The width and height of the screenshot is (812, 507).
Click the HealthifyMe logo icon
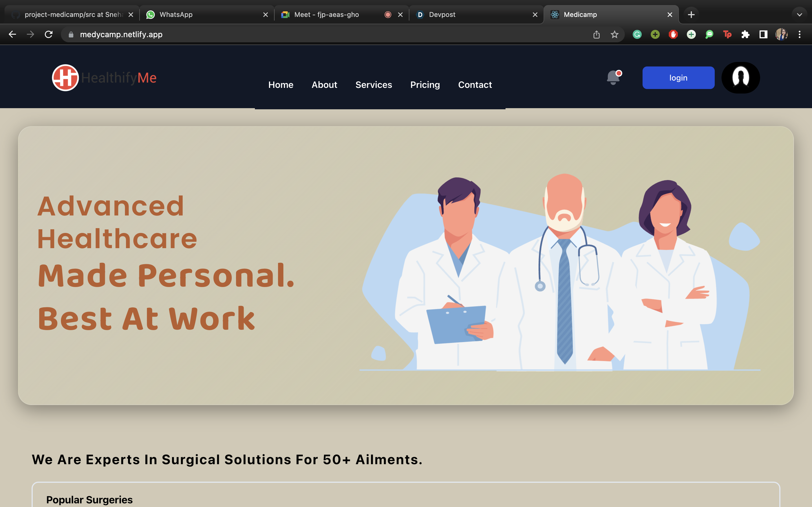tap(65, 77)
